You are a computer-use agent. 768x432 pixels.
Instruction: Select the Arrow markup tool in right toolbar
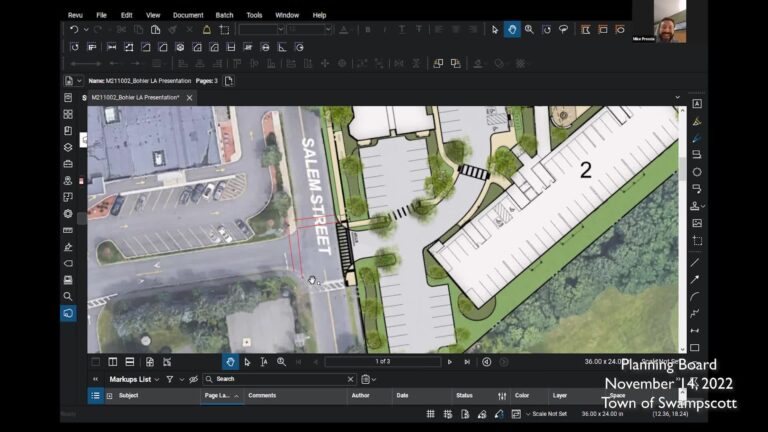(696, 279)
